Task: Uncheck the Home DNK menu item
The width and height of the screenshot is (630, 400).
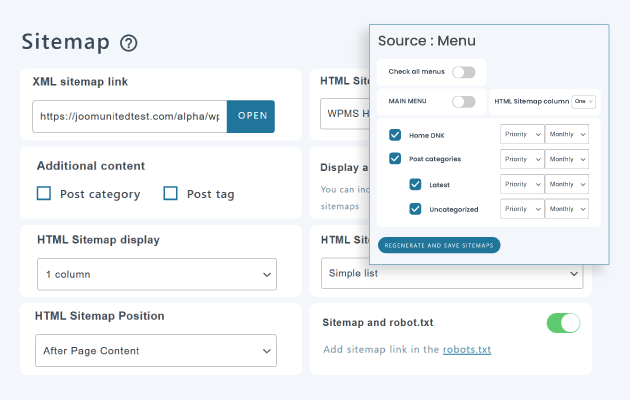Action: click(395, 134)
